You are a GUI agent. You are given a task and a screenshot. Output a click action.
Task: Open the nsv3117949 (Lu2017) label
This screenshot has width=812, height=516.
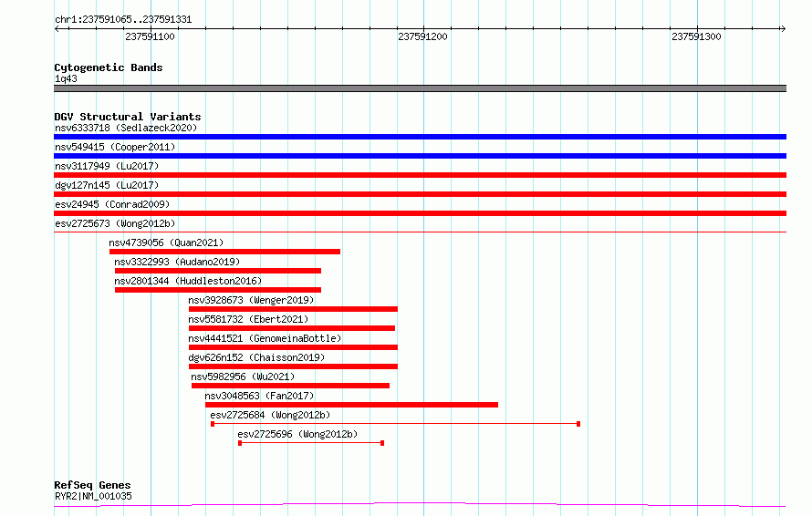[107, 166]
